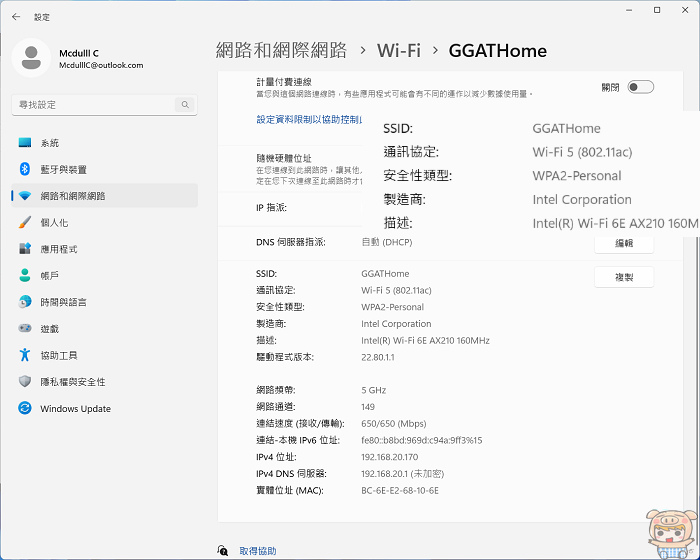
Task: Open the 取得協助 link
Action: click(258, 550)
